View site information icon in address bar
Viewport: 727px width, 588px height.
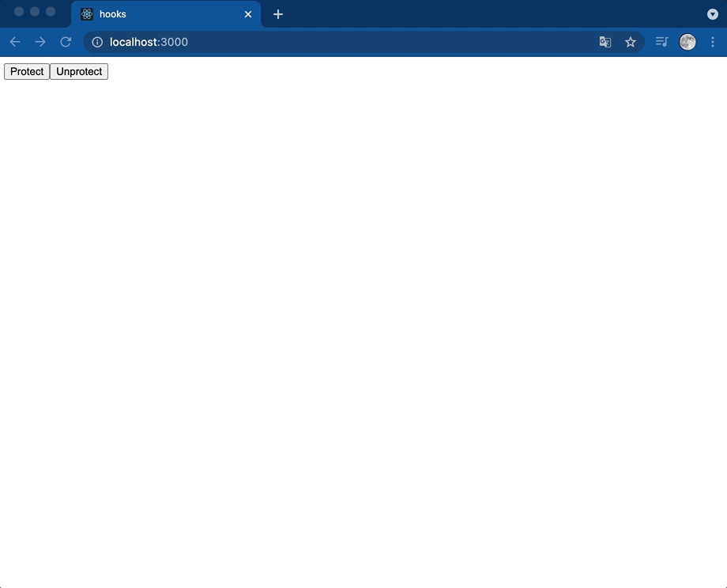coord(97,42)
